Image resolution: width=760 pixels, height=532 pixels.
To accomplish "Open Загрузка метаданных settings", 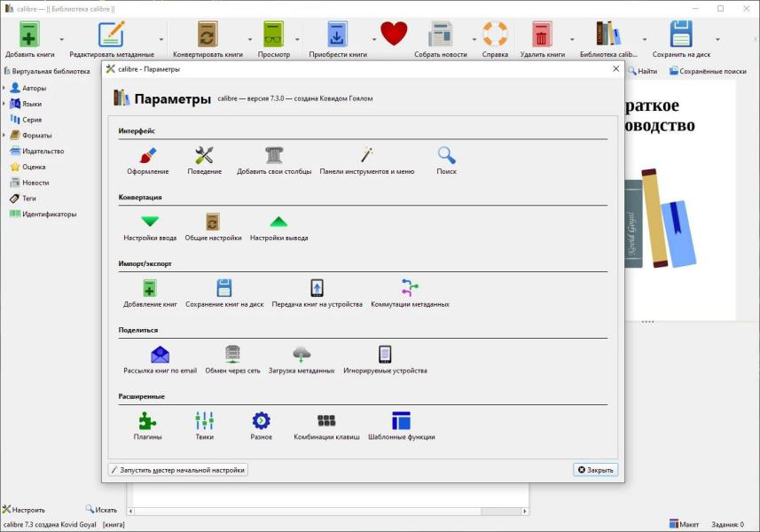I will (302, 360).
